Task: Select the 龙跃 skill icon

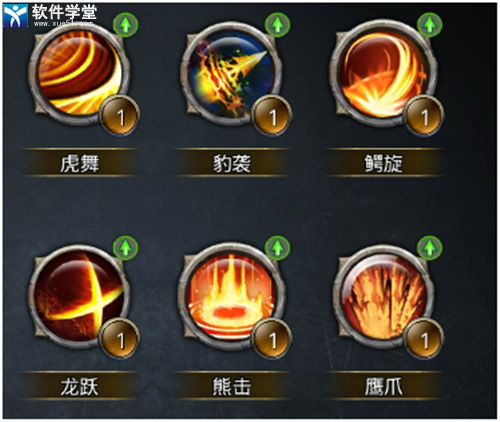Action: [x=79, y=297]
